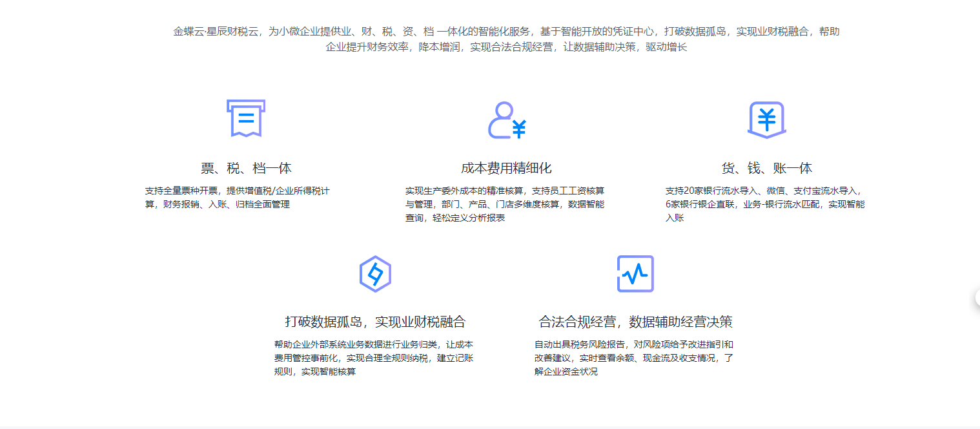Click the text 了解企业资金状况
This screenshot has width=980, height=429.
(566, 371)
